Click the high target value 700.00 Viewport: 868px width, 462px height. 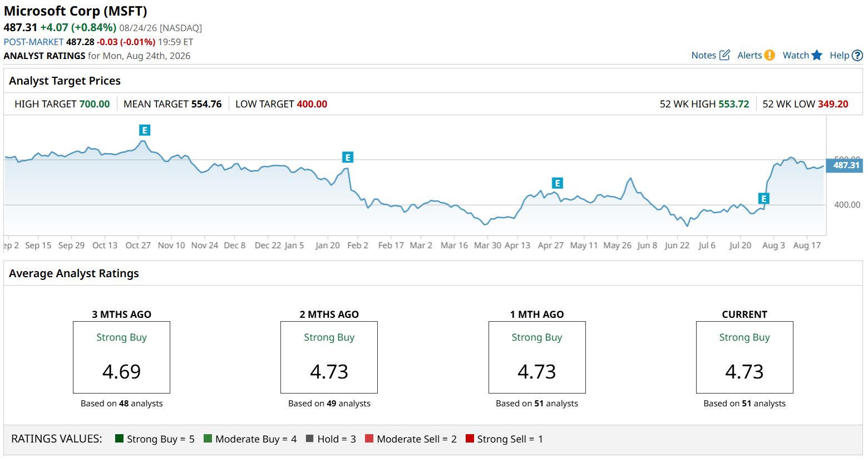point(95,104)
